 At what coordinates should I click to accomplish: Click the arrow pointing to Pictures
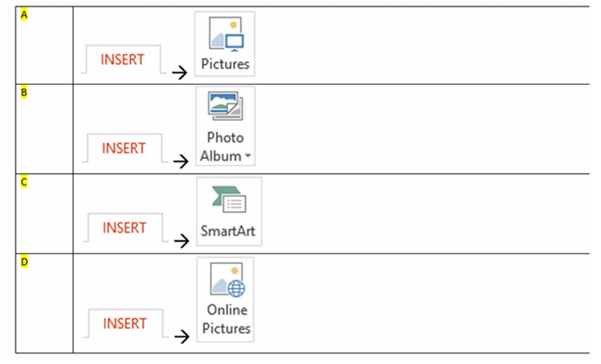[179, 73]
